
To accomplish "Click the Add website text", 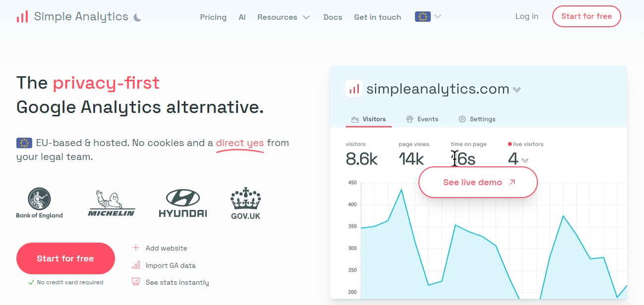I will pyautogui.click(x=167, y=248).
